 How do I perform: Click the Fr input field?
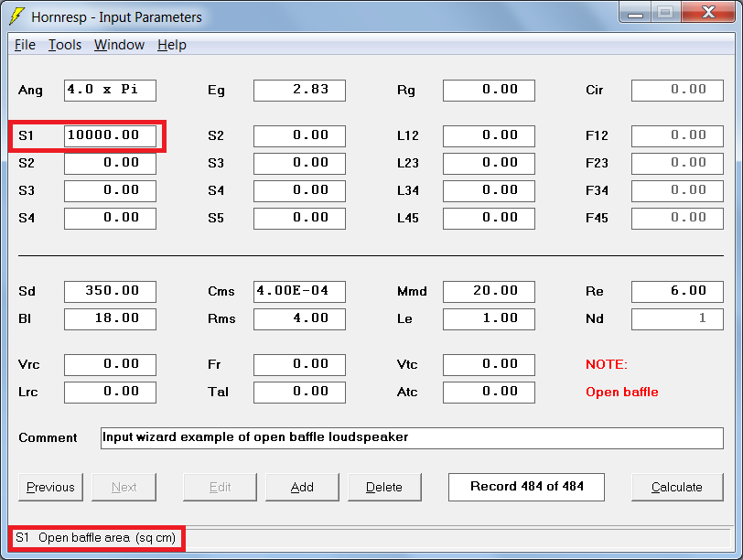coord(299,365)
